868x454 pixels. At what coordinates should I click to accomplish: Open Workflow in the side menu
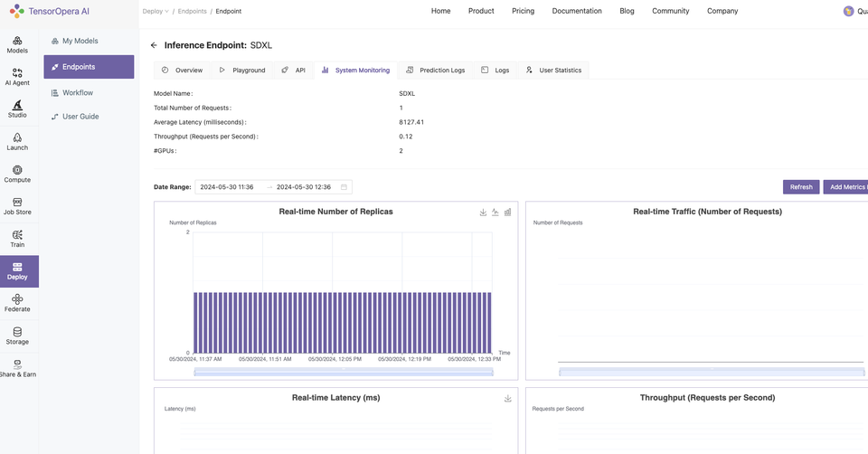72,93
